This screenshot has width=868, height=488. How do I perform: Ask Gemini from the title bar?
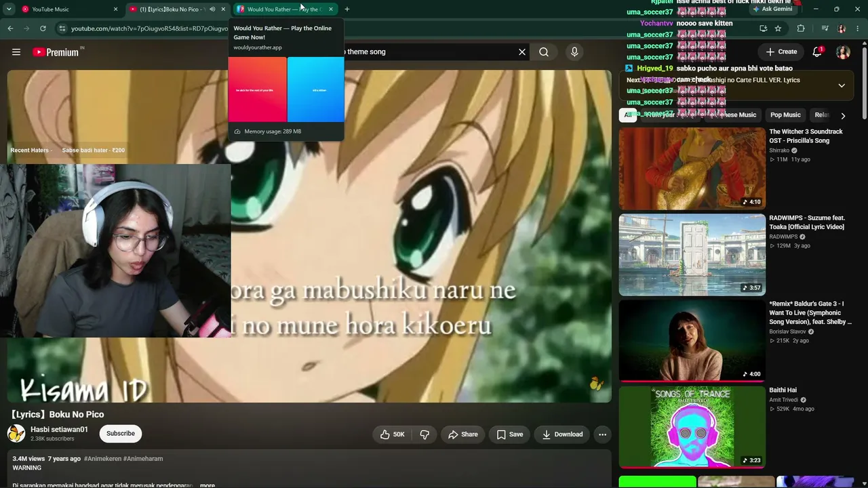[x=772, y=9]
